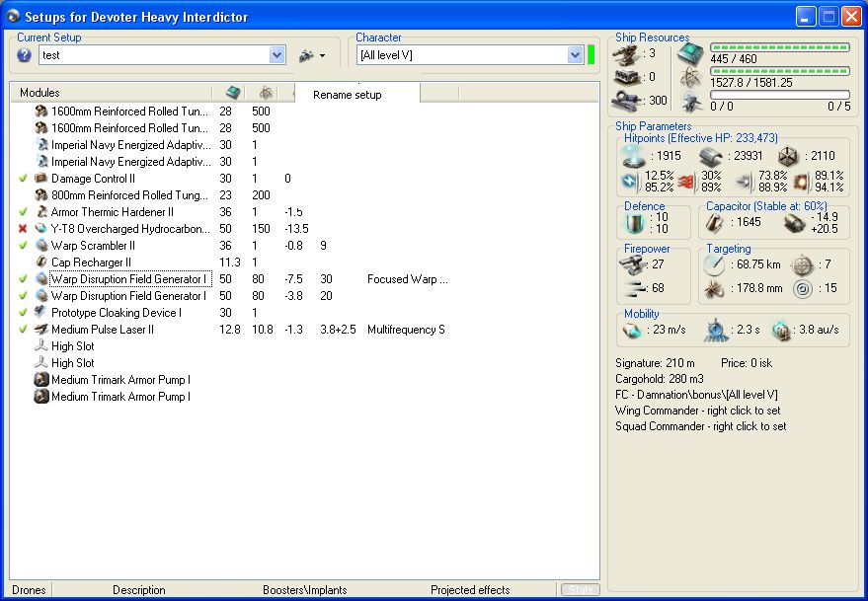This screenshot has height=601, width=868.
Task: Click the Price: 0 isk text
Action: click(x=747, y=363)
